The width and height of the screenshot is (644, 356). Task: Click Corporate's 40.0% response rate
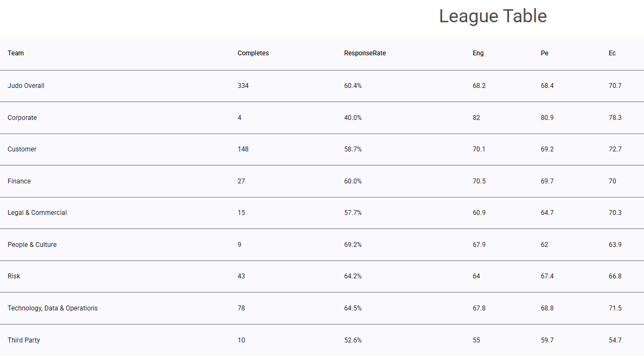coord(353,117)
